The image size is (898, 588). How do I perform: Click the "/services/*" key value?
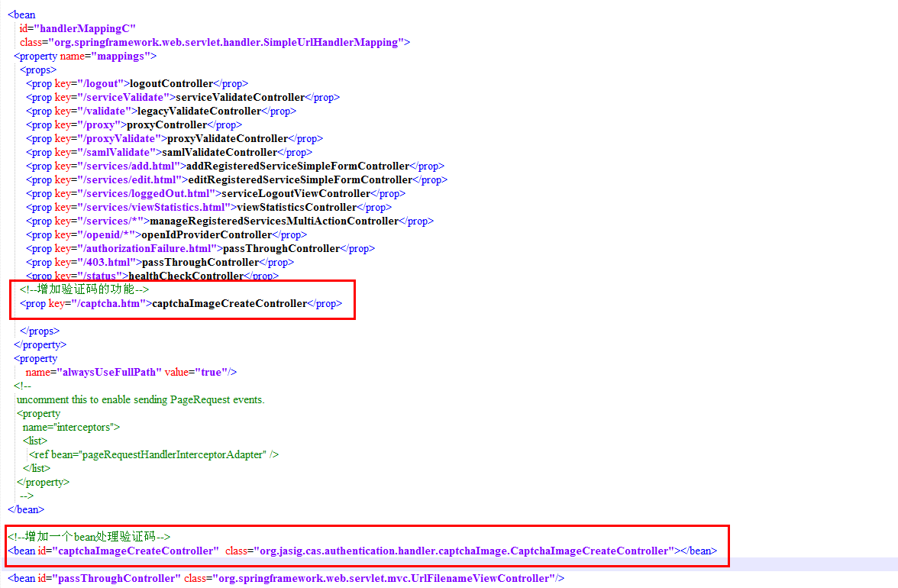(x=111, y=221)
